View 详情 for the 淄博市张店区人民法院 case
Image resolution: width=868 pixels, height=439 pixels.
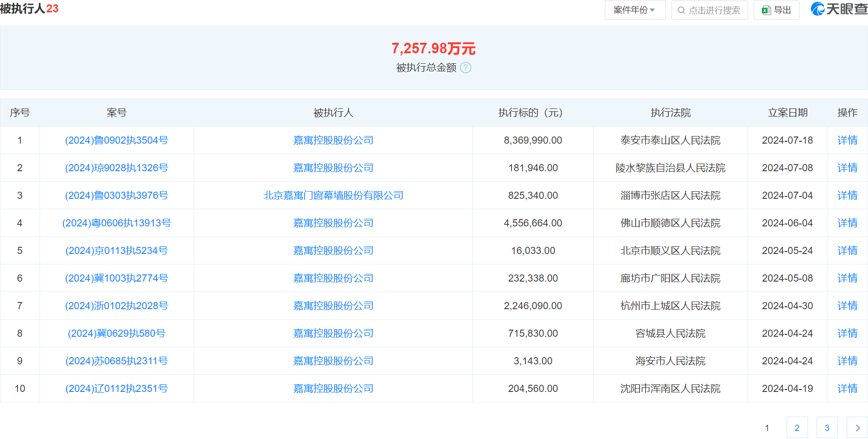coord(848,195)
